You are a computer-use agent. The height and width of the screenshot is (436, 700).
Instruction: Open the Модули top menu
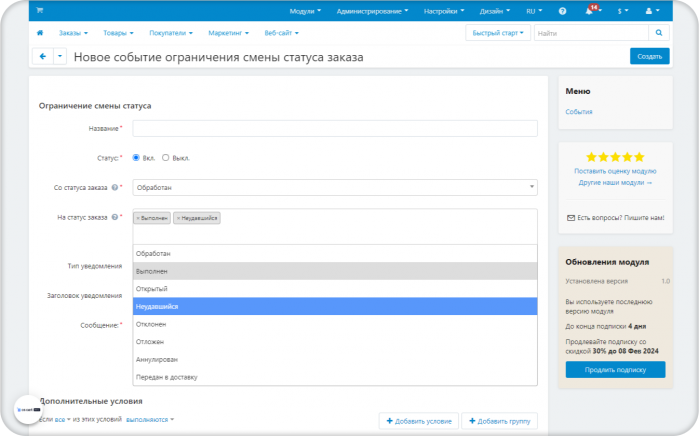pos(305,11)
